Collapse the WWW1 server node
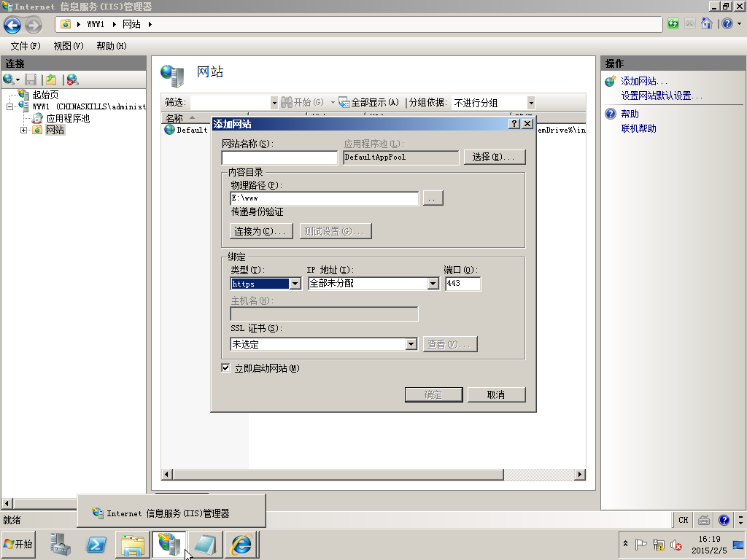Viewport: 747px width, 560px height. click(9, 106)
